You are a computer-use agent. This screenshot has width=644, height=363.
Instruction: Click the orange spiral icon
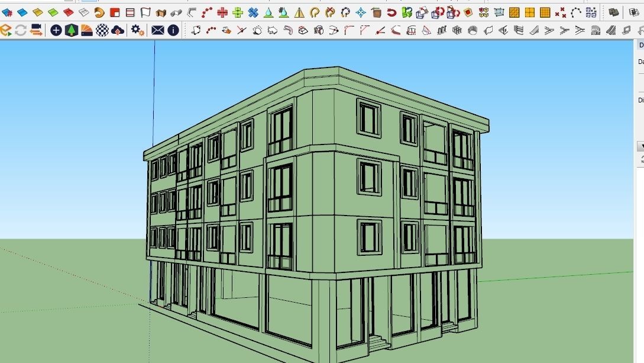[99, 13]
